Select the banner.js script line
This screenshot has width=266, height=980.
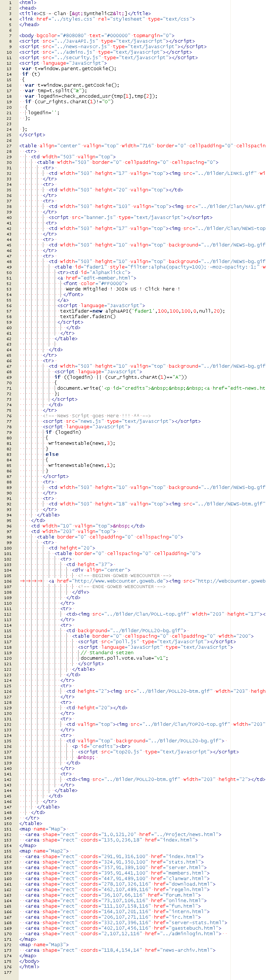tap(130, 217)
